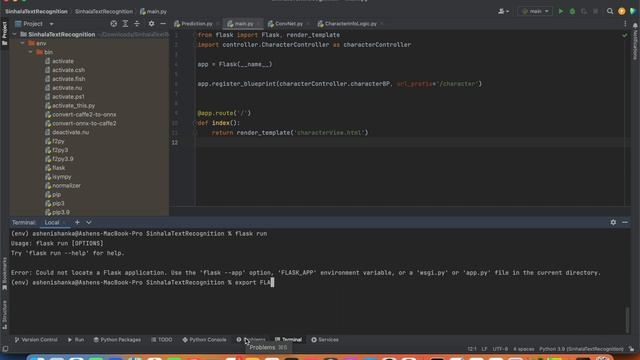This screenshot has width=640, height=360.
Task: Select deactivate.nu in the tree
Action: click(x=71, y=132)
